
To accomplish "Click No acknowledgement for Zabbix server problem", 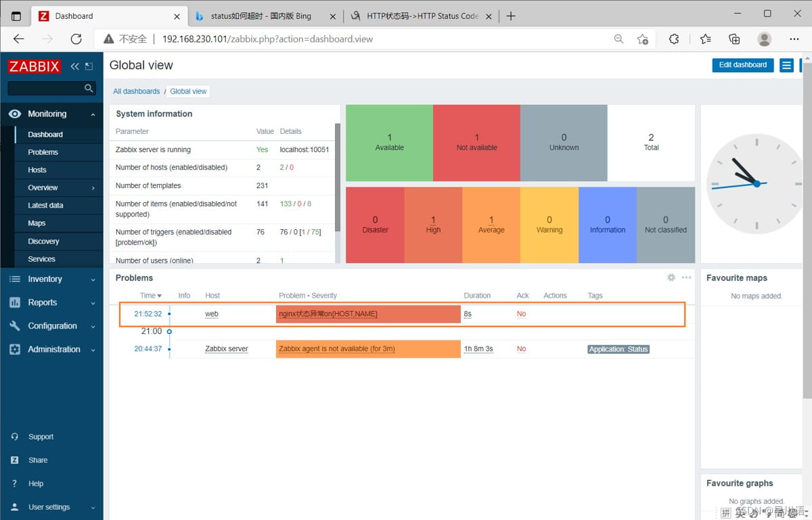I will point(521,349).
